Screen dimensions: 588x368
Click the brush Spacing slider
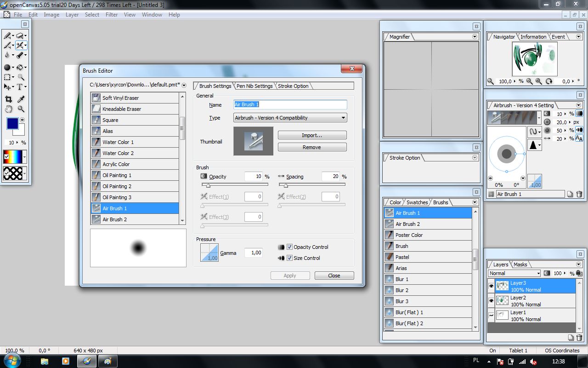tap(312, 185)
